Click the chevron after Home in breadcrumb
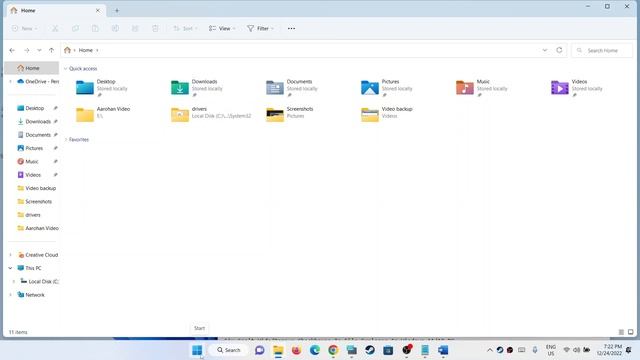Image resolution: width=640 pixels, height=360 pixels. pos(97,50)
